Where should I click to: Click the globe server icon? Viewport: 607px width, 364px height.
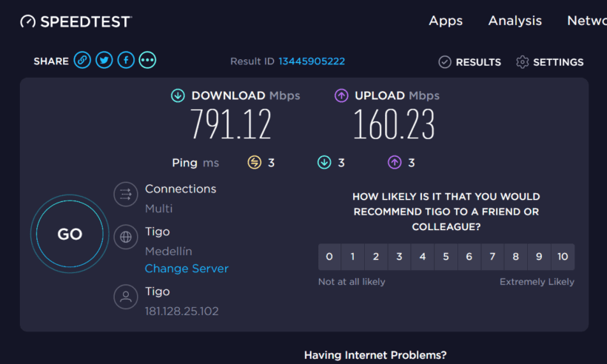126,237
